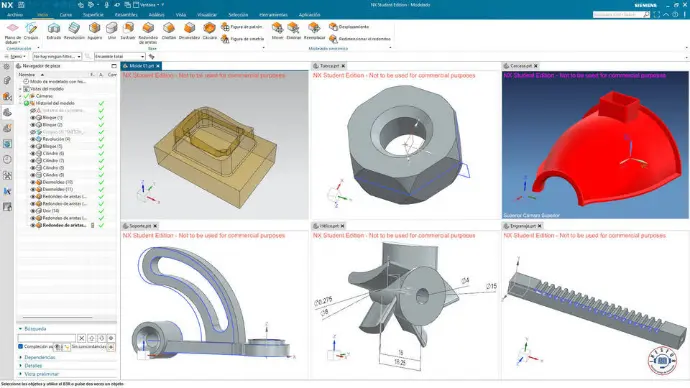Select the last Redondeo de aristas feature
Screen dimensions: 690x388
click(64, 225)
